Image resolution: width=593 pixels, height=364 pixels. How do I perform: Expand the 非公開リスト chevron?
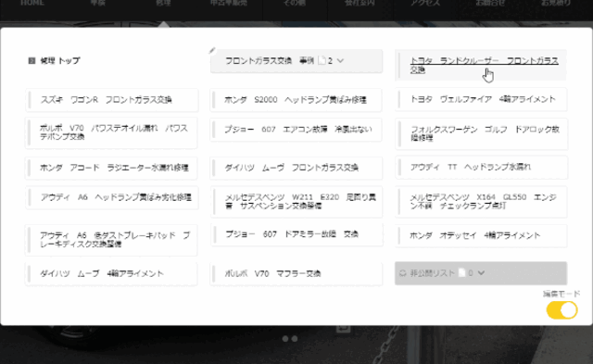[481, 273]
